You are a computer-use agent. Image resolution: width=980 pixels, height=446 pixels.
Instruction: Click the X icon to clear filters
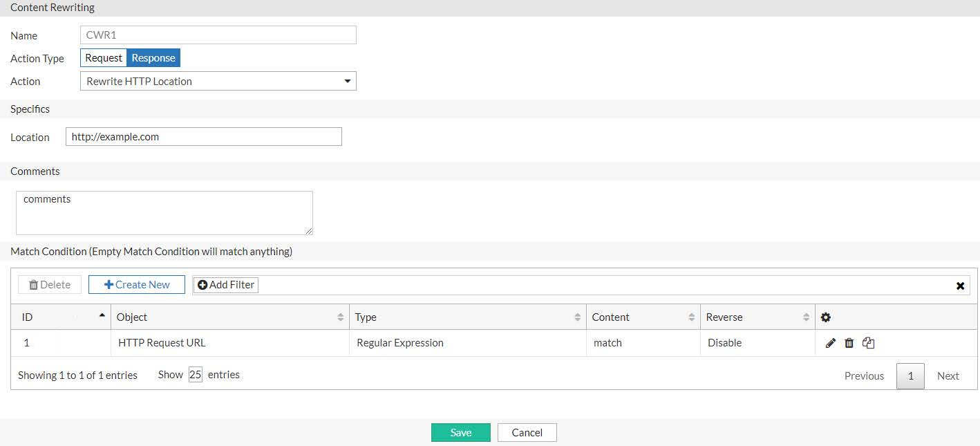tap(960, 285)
